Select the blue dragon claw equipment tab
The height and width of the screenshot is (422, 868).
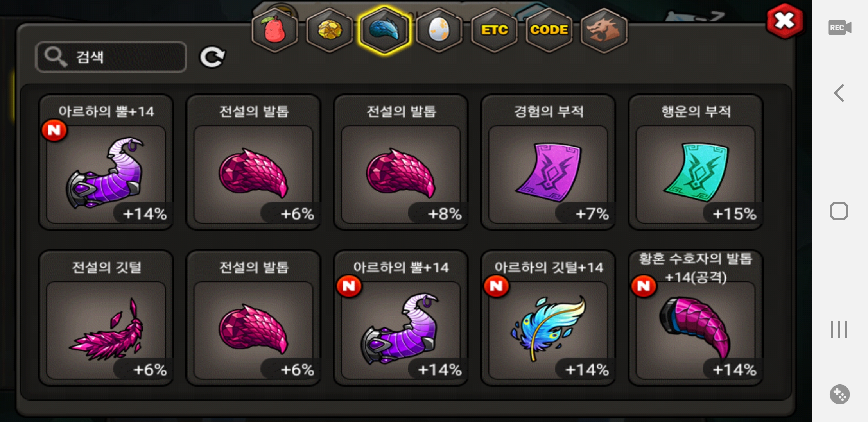click(x=385, y=30)
